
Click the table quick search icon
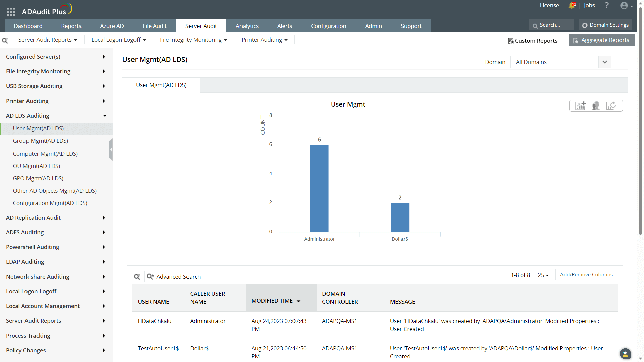(x=137, y=277)
